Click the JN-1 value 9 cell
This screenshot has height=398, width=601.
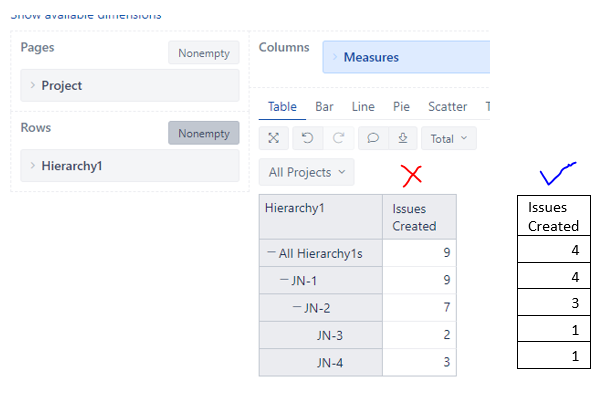click(419, 280)
